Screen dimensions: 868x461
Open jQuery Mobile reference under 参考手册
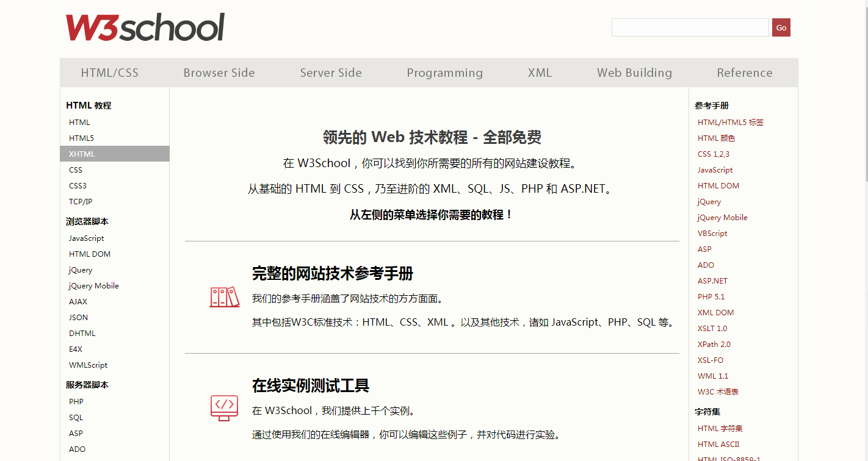click(x=723, y=218)
